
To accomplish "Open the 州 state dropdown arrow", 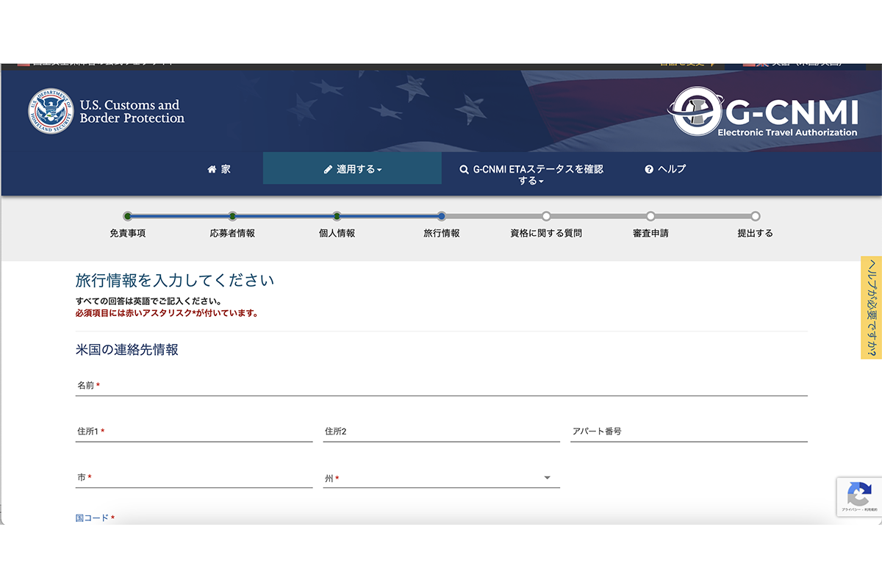I will coord(547,478).
